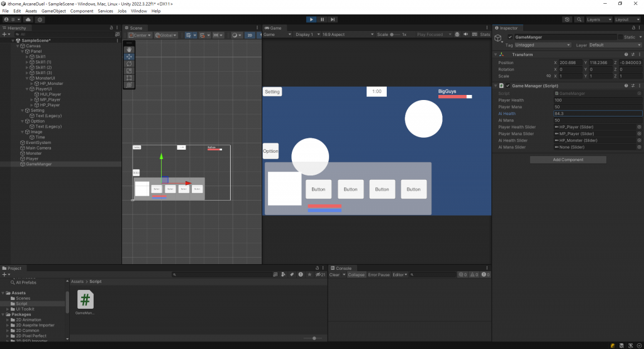The width and height of the screenshot is (644, 349).
Task: Open the Layers dropdown in top toolbar
Action: coord(599,19)
